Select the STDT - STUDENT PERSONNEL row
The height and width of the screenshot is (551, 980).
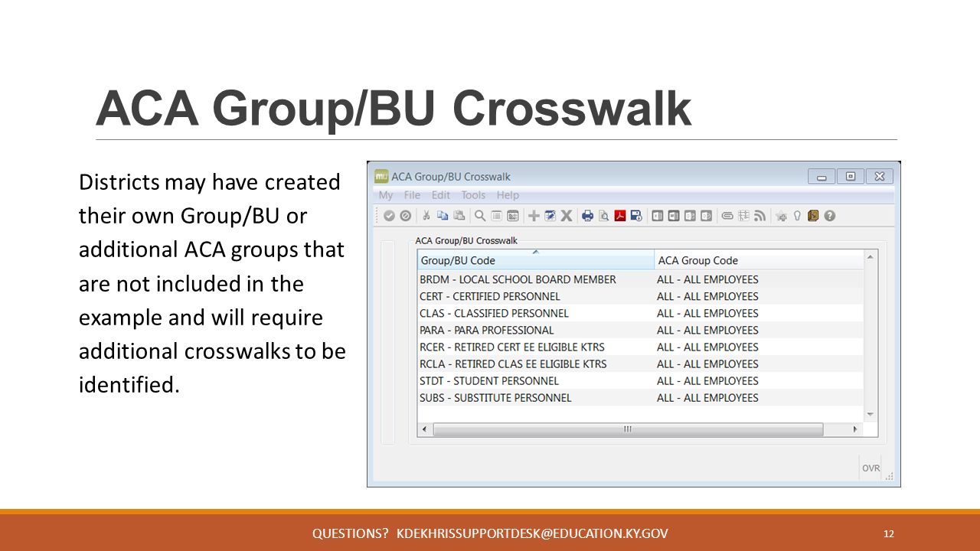640,380
